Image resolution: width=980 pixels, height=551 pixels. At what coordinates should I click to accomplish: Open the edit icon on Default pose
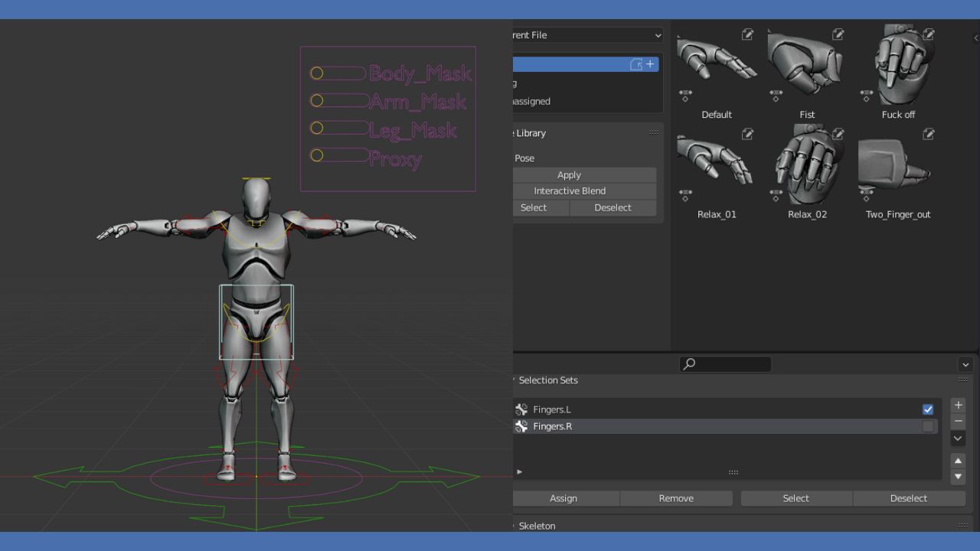coord(746,34)
